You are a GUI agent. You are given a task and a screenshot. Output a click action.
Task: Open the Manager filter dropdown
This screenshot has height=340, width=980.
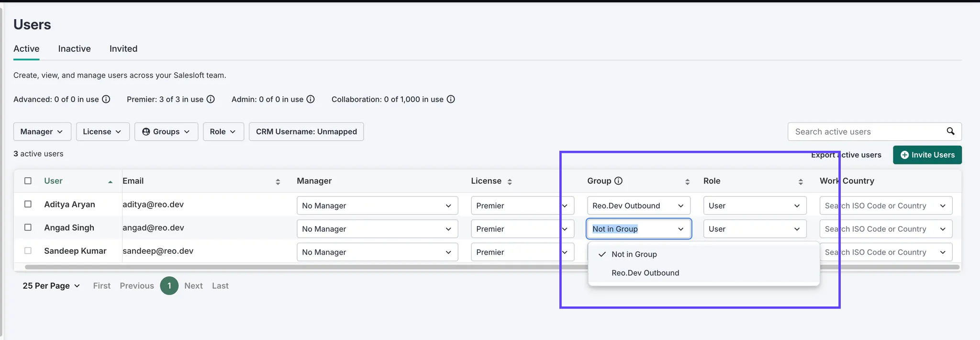click(42, 132)
